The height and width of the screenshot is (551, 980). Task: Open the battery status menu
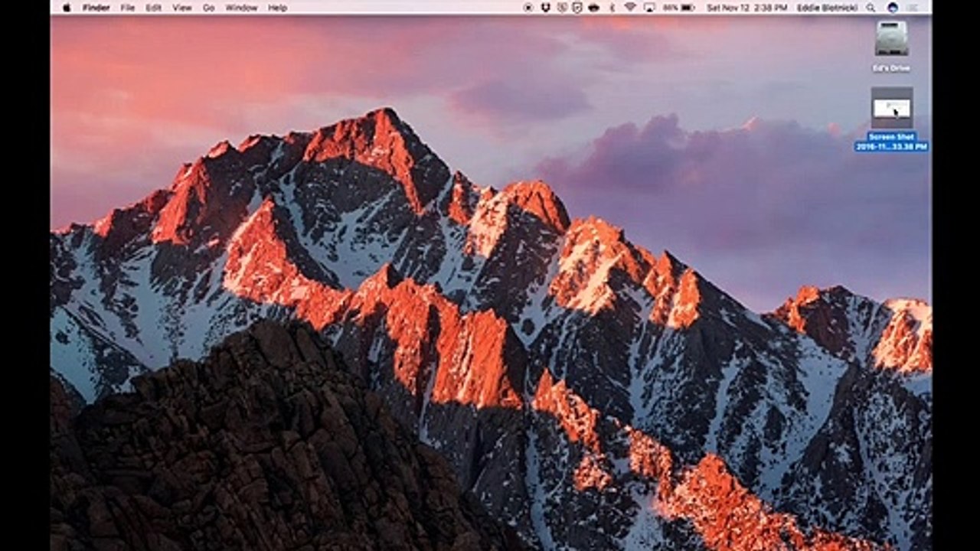679,8
